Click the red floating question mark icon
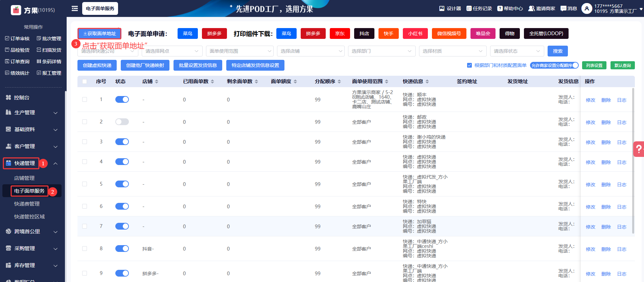This screenshot has height=282, width=644. (638, 149)
